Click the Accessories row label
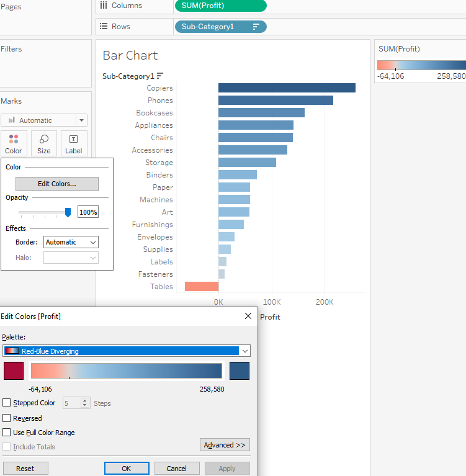 pyautogui.click(x=153, y=150)
